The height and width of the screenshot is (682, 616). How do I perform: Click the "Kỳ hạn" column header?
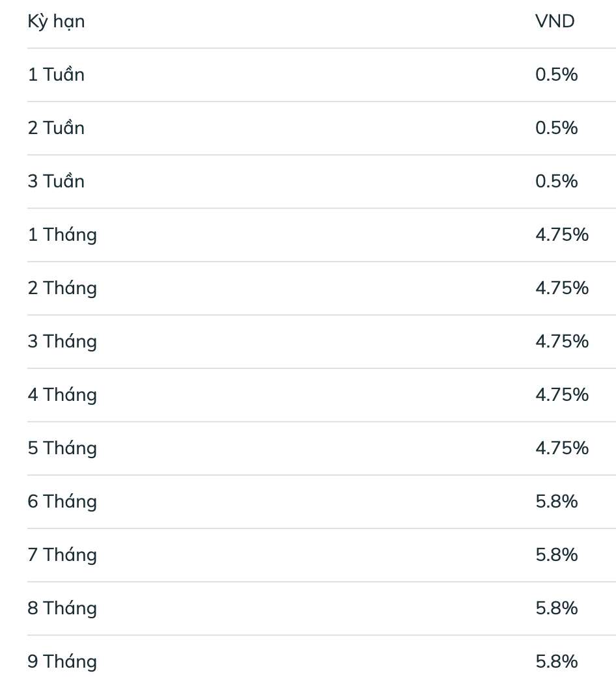(x=56, y=21)
